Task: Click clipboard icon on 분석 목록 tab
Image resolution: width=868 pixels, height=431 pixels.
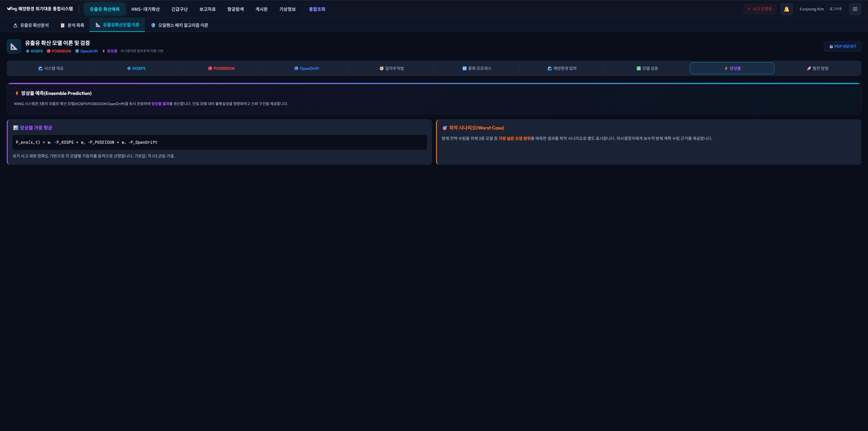Action: 62,25
